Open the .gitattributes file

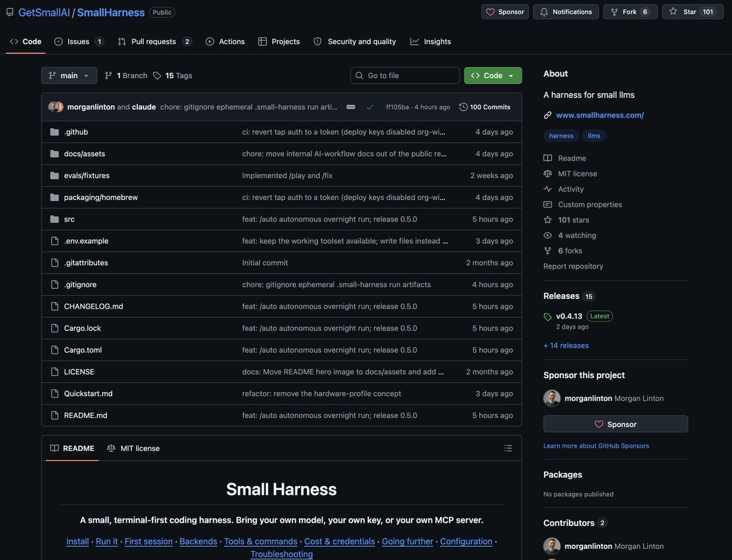pos(86,263)
